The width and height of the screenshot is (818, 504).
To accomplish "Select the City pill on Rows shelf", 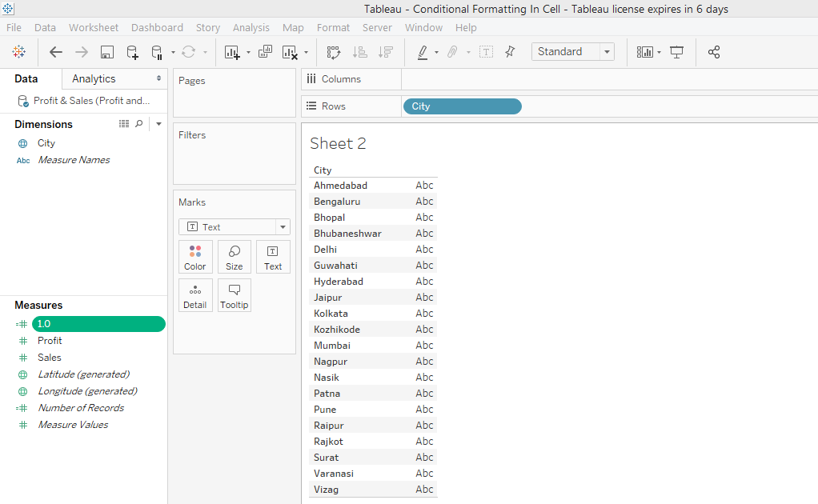I will 462,106.
